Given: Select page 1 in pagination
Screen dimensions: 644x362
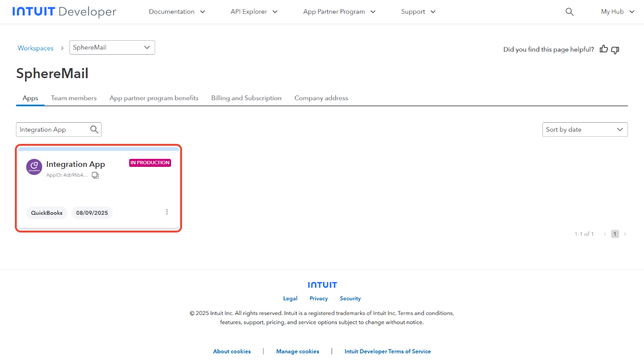Looking at the screenshot, I should pos(615,234).
